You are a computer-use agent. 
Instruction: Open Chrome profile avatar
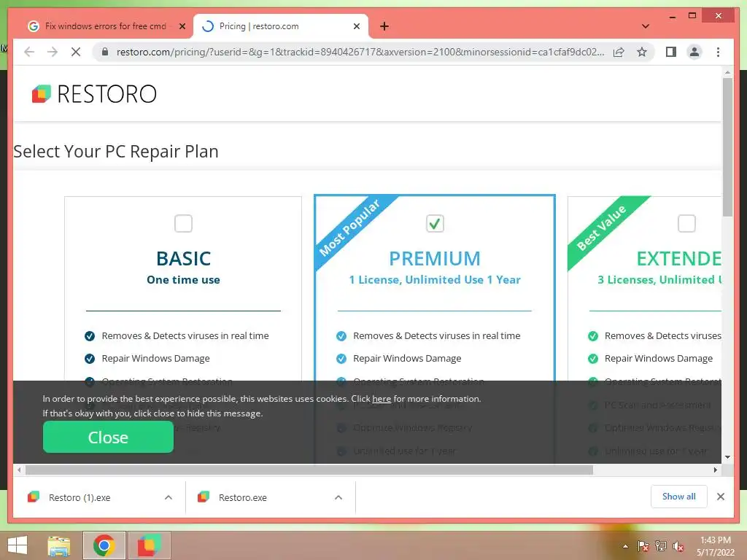pos(694,52)
